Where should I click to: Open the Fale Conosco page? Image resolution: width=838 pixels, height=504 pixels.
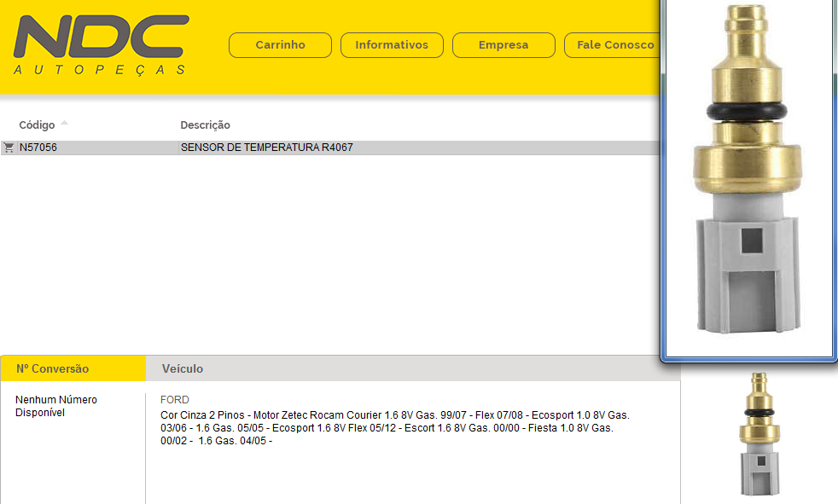tap(613, 45)
